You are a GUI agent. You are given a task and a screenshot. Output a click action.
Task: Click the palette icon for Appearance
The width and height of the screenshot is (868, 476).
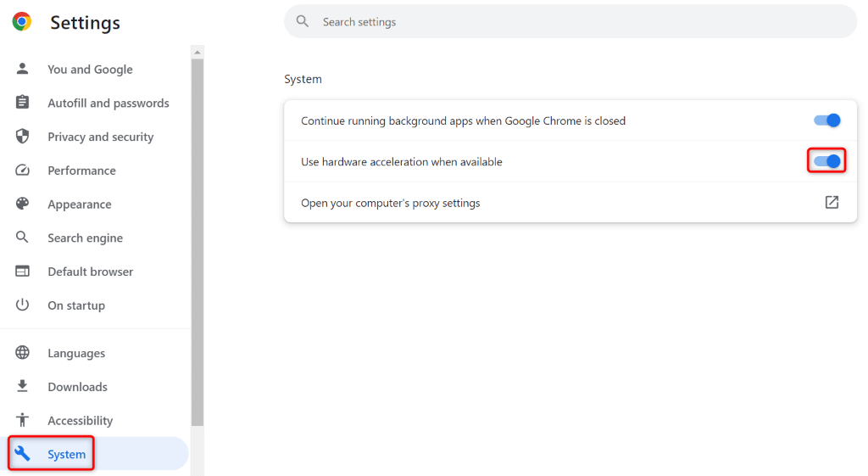click(22, 204)
